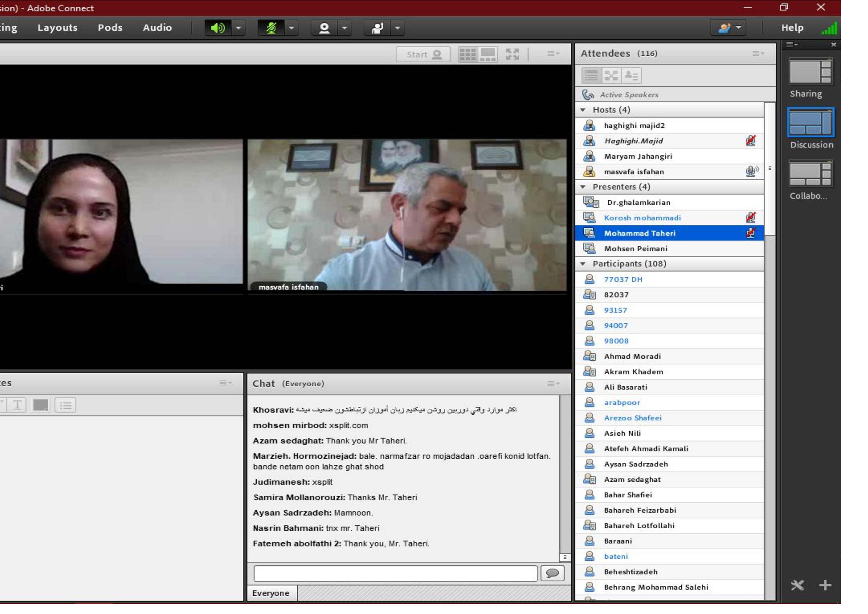Collapse the Participants (108) group
Viewport: 868px width, 614px height.
(x=583, y=264)
